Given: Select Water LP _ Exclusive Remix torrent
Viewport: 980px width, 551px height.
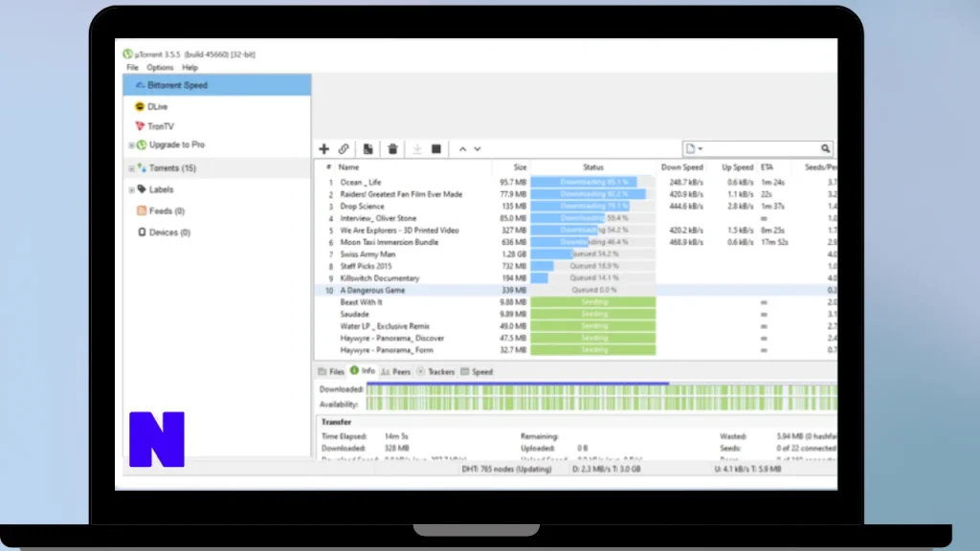Looking at the screenshot, I should (385, 326).
